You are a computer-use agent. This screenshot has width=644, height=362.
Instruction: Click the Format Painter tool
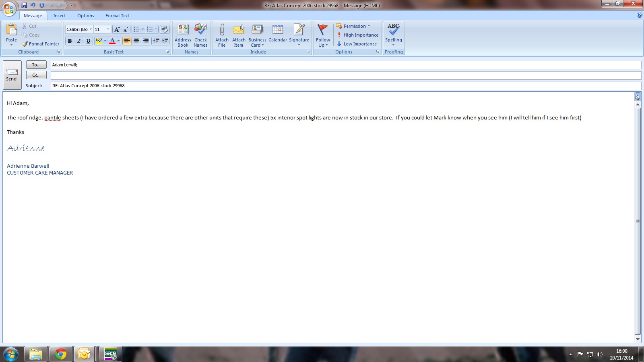(x=41, y=44)
